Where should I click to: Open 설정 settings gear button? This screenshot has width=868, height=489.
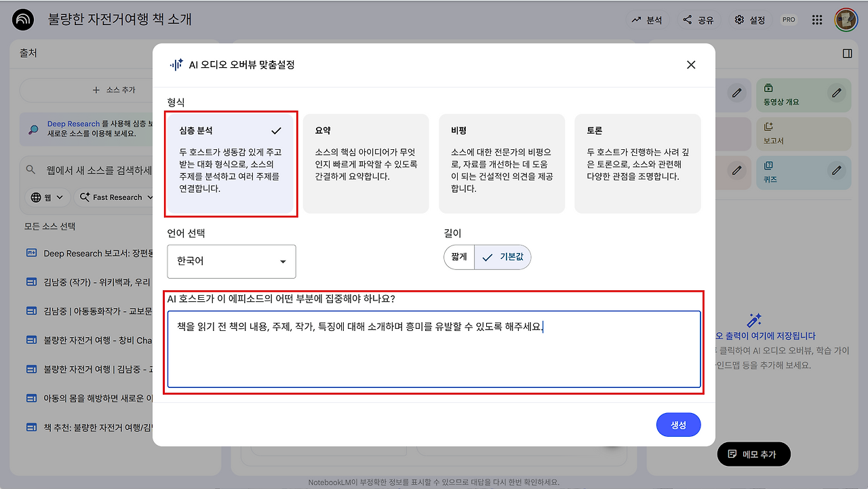(x=750, y=20)
